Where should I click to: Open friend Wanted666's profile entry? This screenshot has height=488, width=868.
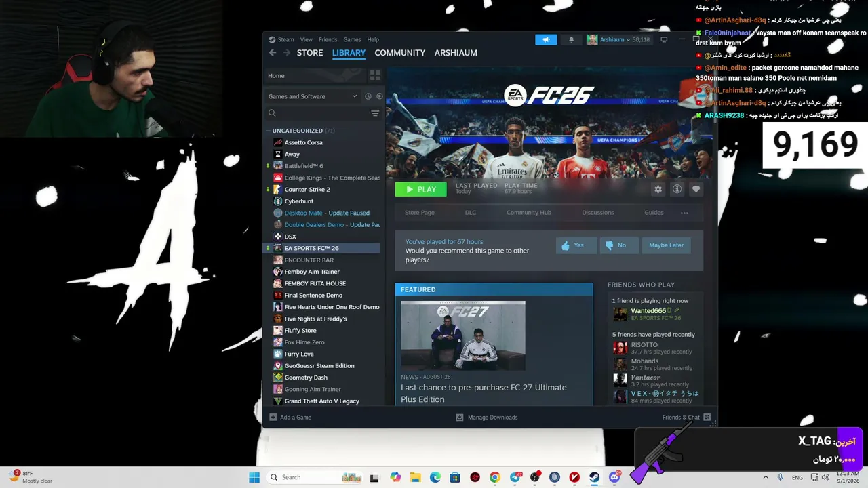[654, 314]
